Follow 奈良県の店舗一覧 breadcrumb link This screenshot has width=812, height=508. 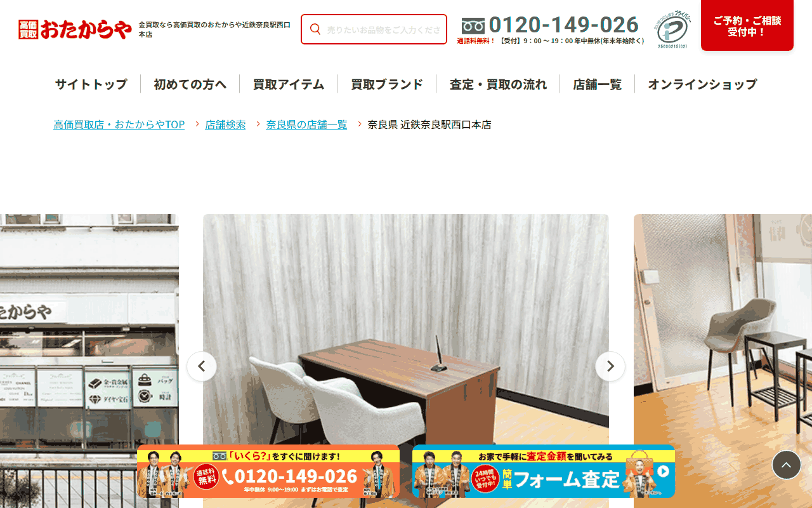coord(307,124)
